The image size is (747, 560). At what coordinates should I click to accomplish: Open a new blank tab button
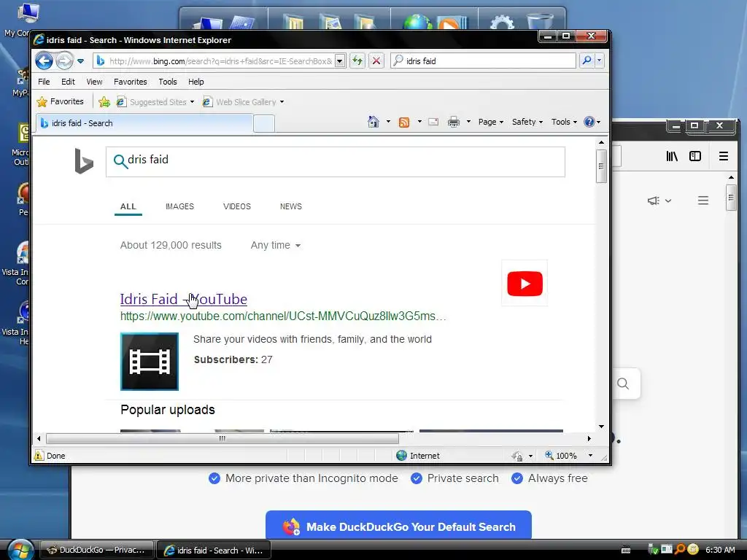pyautogui.click(x=264, y=123)
